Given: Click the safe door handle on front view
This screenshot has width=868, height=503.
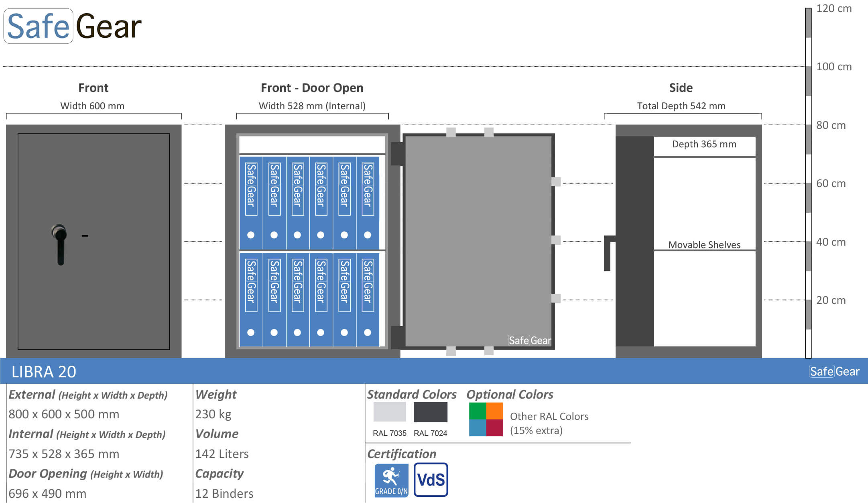Looking at the screenshot, I should pyautogui.click(x=59, y=244).
